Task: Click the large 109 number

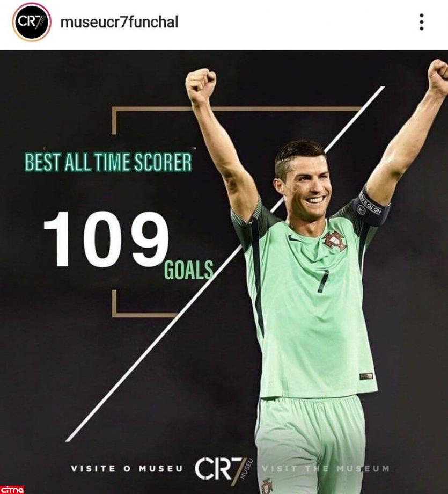Action: (x=106, y=239)
